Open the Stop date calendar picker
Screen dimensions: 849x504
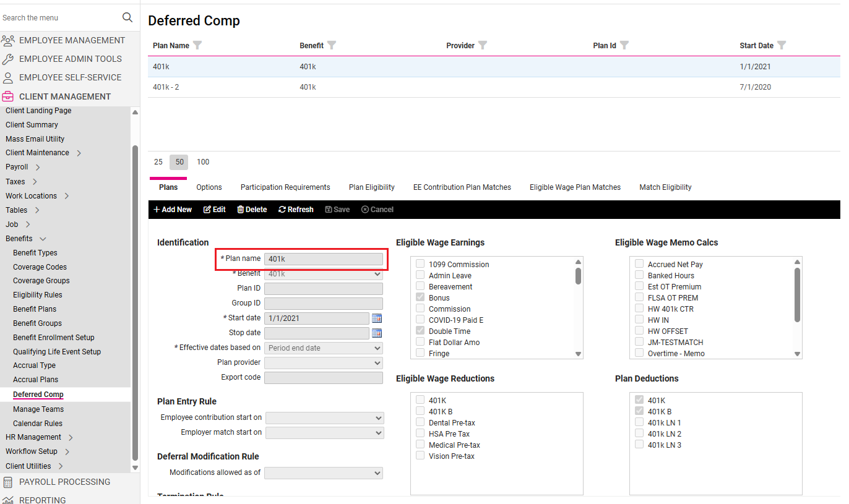tap(377, 333)
